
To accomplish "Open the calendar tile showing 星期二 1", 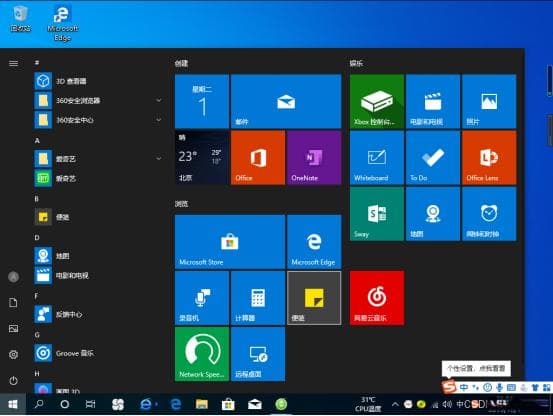I will pyautogui.click(x=202, y=102).
